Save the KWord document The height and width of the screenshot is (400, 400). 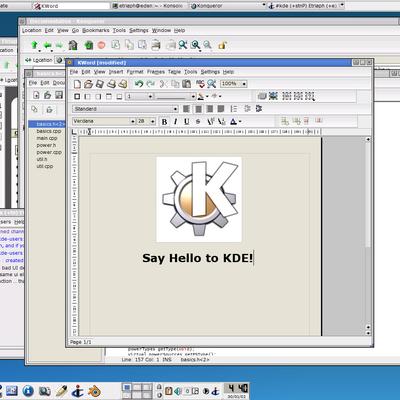100,84
